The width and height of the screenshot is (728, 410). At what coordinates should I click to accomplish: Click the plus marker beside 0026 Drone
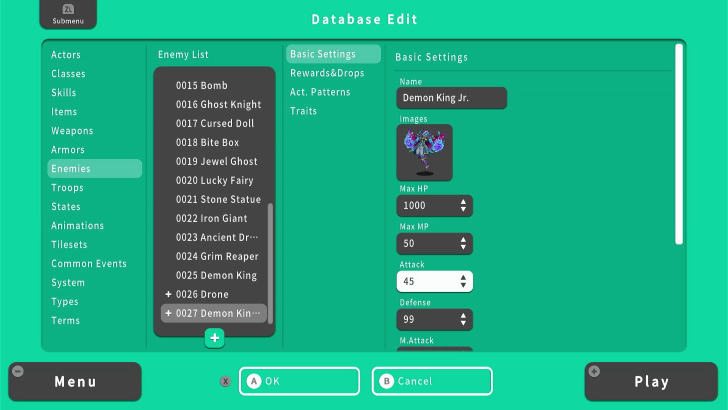[168, 294]
